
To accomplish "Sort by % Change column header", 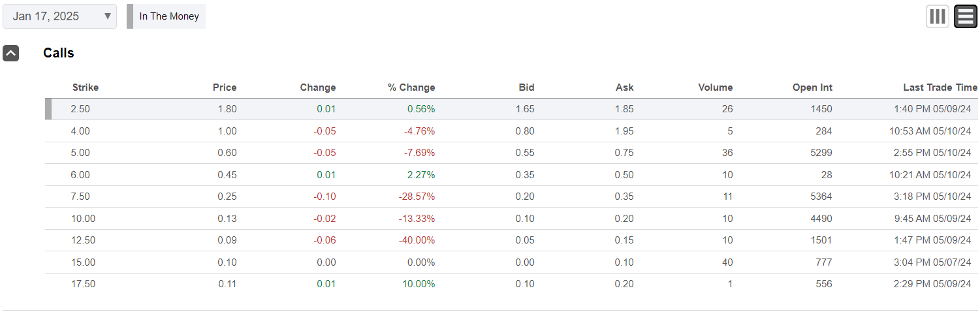I will (411, 87).
